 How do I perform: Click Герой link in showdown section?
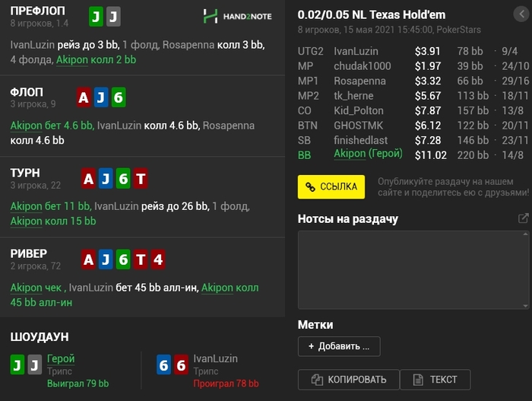pos(61,358)
